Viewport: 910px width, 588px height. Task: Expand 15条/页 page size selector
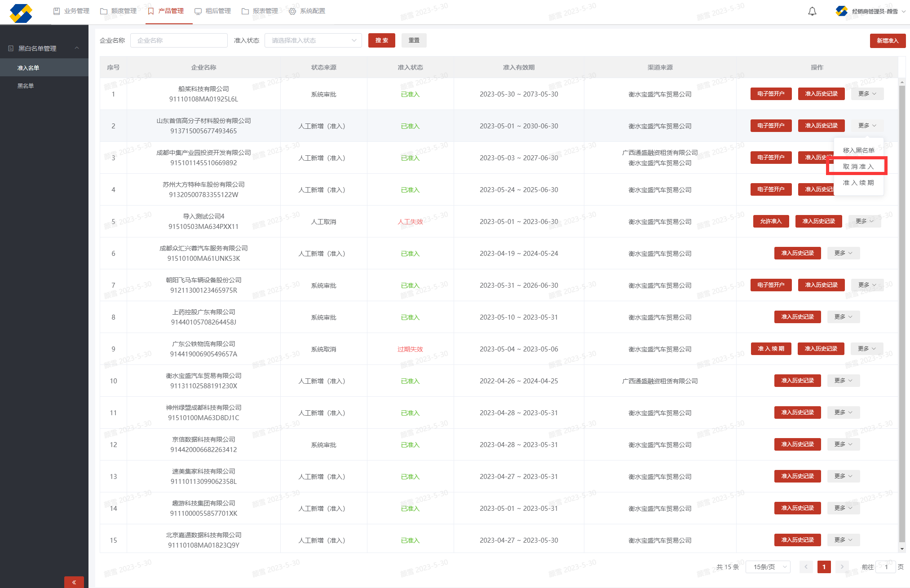point(768,567)
